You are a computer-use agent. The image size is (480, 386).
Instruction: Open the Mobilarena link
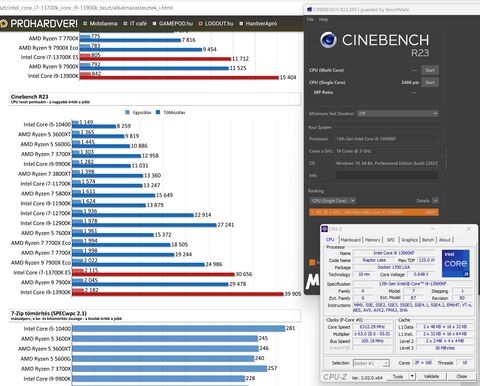(103, 24)
